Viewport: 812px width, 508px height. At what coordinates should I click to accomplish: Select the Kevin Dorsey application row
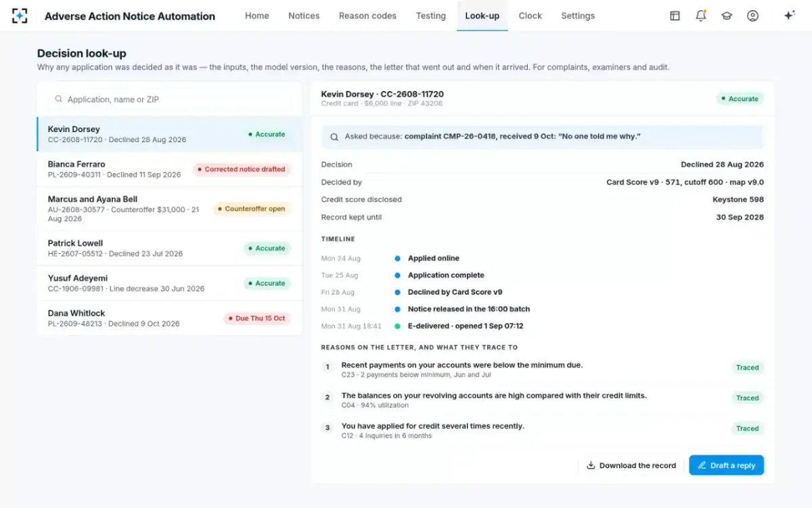click(x=170, y=134)
